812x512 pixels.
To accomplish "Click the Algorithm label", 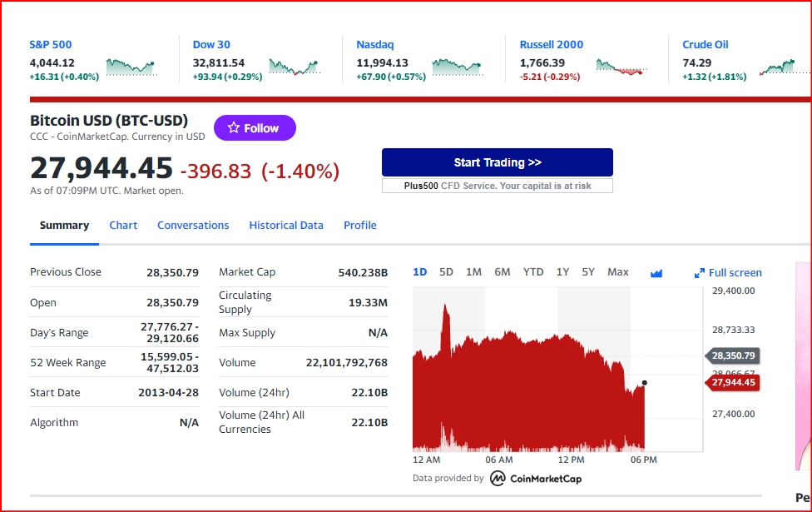I will pyautogui.click(x=54, y=423).
